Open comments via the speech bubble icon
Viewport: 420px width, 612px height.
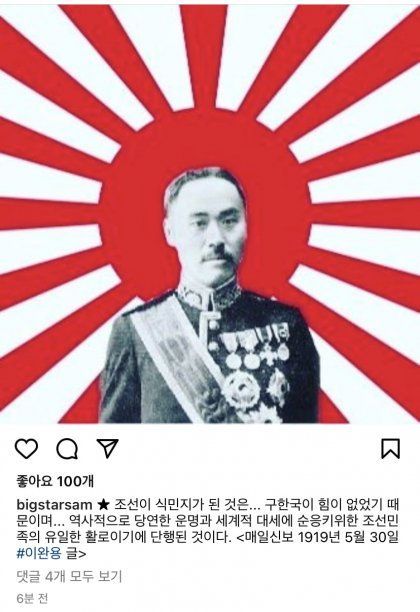click(x=67, y=448)
